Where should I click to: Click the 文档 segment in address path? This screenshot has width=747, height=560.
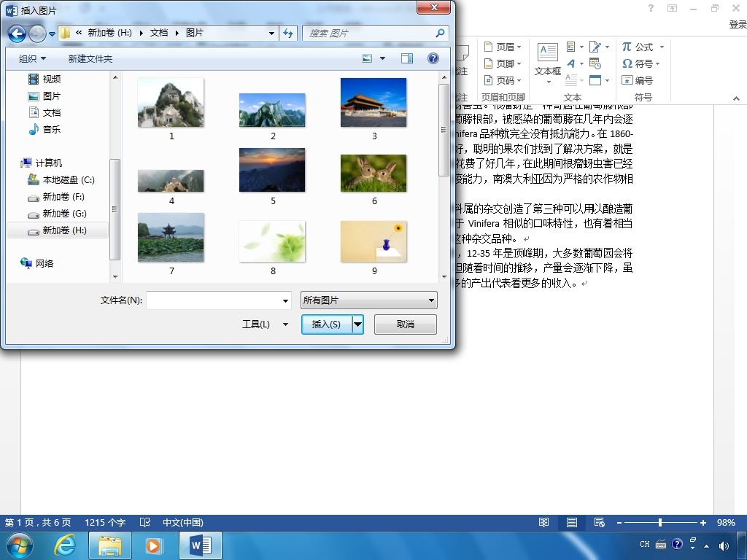[x=158, y=33]
